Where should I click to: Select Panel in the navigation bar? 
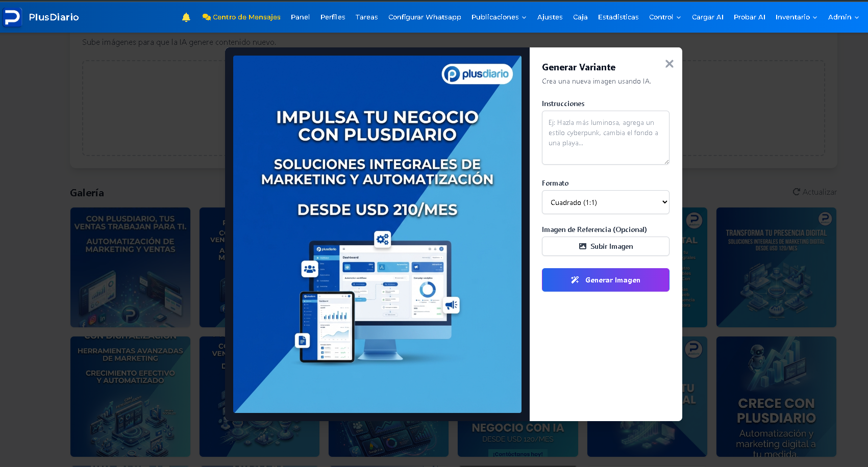pos(300,17)
